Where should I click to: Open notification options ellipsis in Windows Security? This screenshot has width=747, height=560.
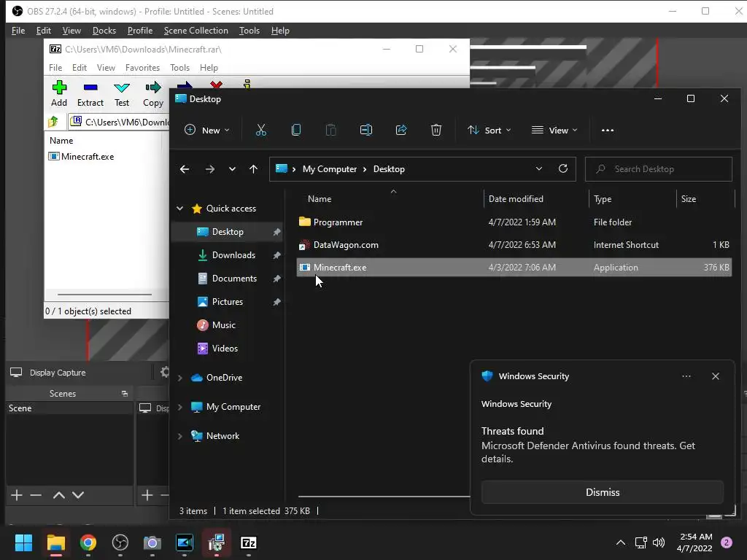pyautogui.click(x=686, y=376)
